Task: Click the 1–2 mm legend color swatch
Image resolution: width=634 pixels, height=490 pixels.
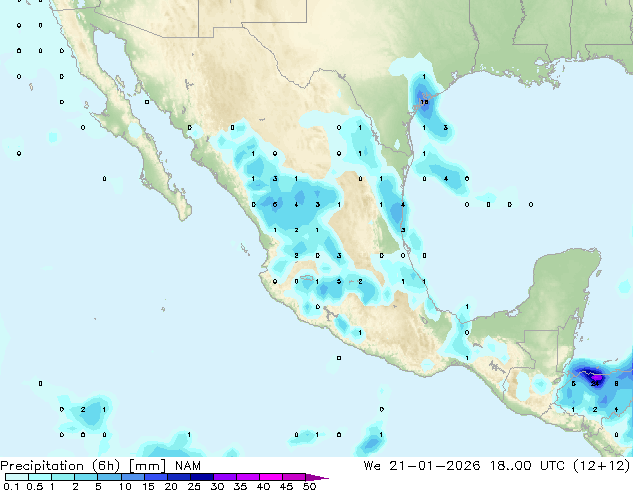Action: [x=63, y=477]
